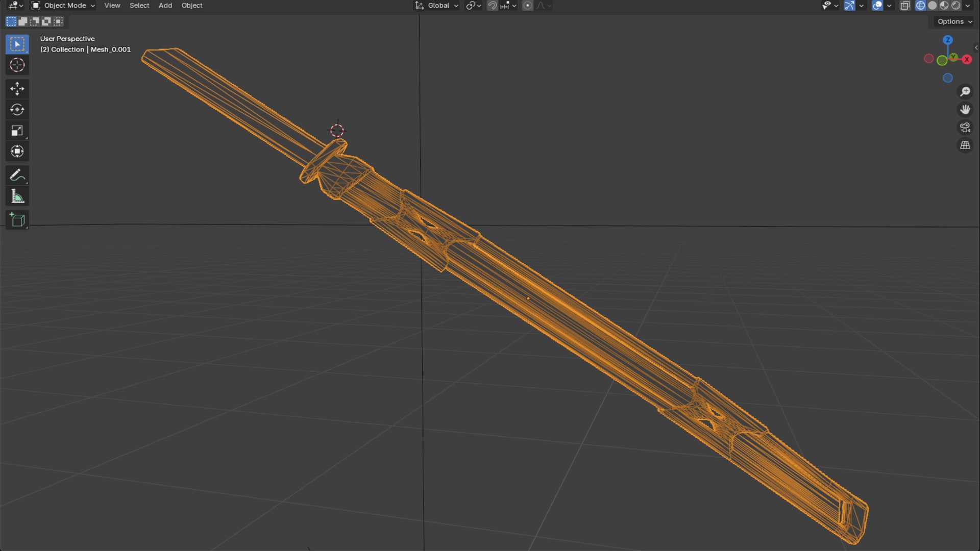Select the Rotate tool

point(17,110)
